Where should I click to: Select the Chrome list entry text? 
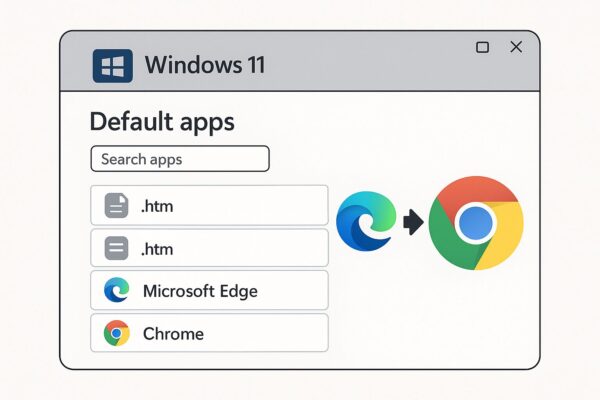pos(173,334)
